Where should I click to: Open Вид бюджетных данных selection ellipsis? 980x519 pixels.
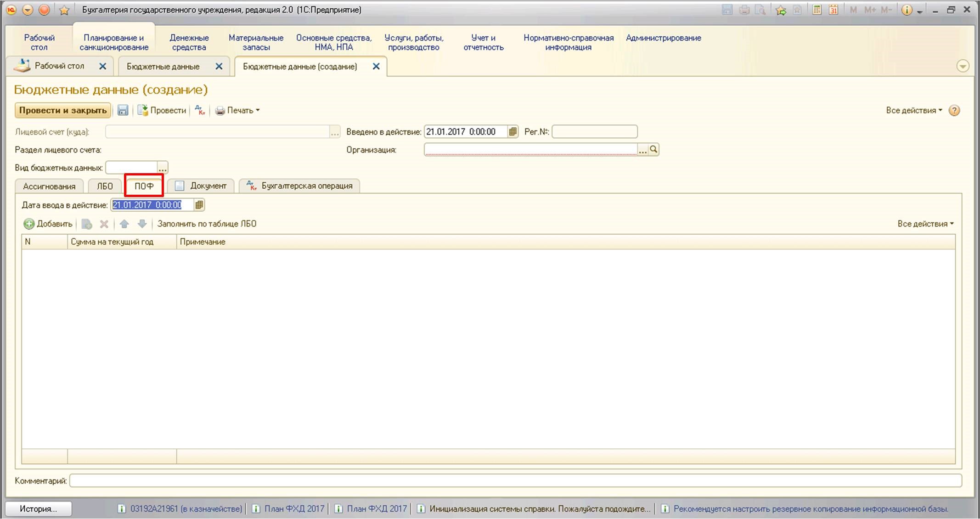point(163,168)
